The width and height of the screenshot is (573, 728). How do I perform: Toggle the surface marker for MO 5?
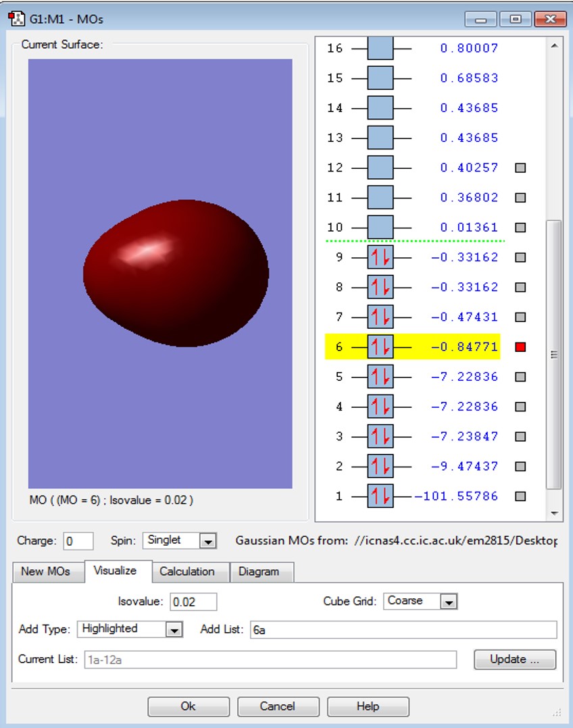pyautogui.click(x=520, y=377)
